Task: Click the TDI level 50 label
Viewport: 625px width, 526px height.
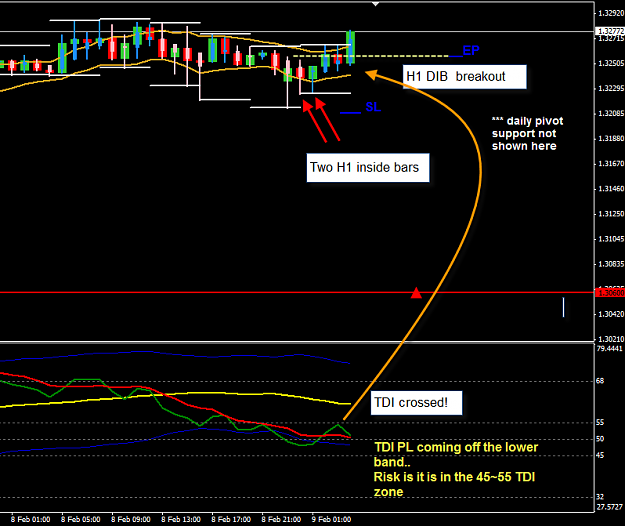Action: coord(600,439)
